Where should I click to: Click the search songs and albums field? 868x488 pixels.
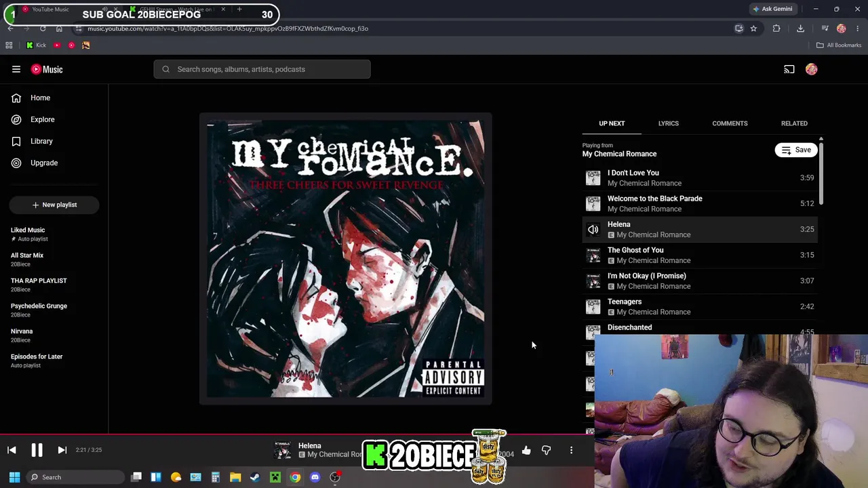pyautogui.click(x=262, y=69)
